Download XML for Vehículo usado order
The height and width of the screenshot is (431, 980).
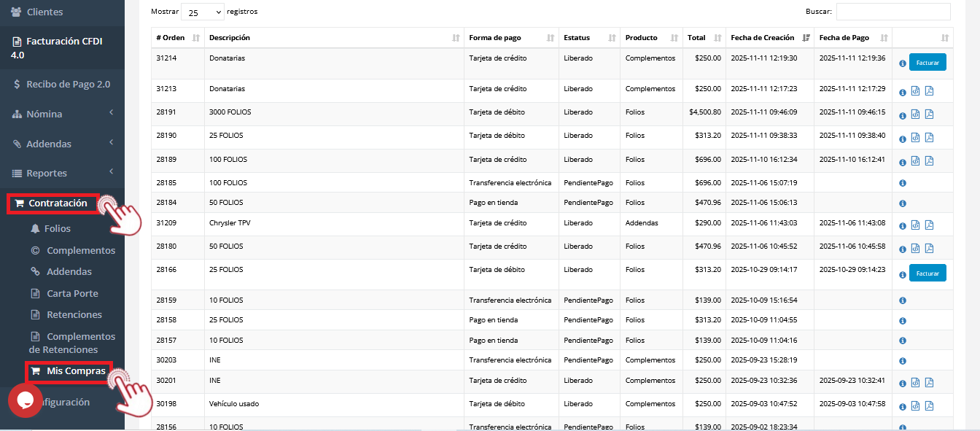[916, 405]
